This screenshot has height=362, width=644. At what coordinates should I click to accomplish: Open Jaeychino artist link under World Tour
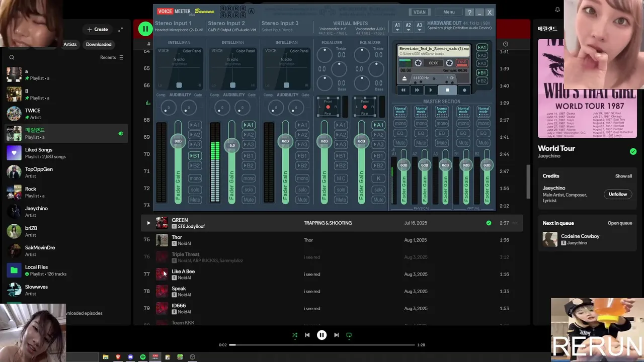(549, 156)
